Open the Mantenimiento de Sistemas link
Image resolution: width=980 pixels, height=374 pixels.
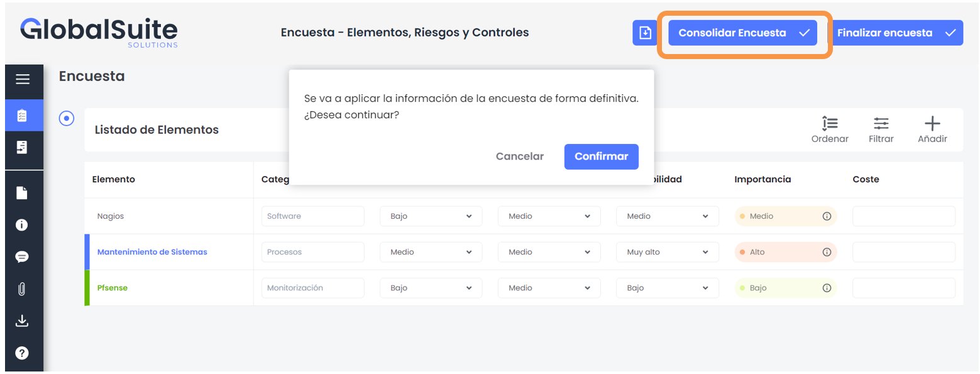pos(152,252)
